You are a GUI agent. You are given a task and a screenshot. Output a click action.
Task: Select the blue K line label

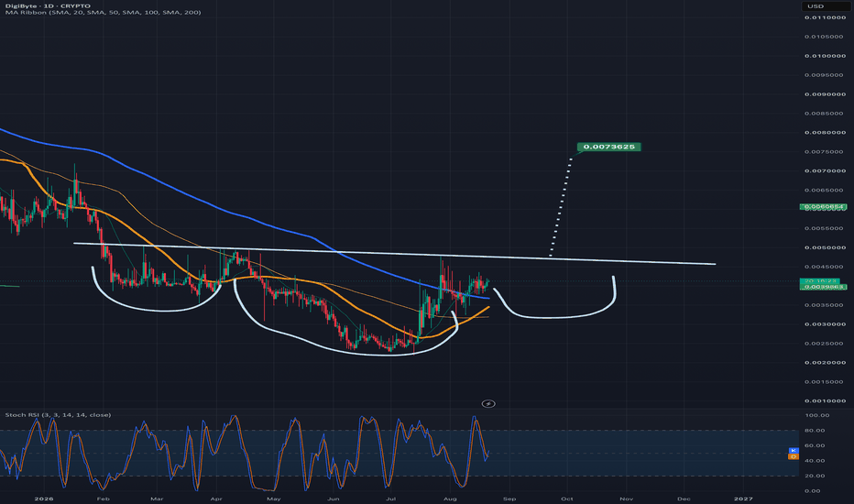(x=793, y=451)
